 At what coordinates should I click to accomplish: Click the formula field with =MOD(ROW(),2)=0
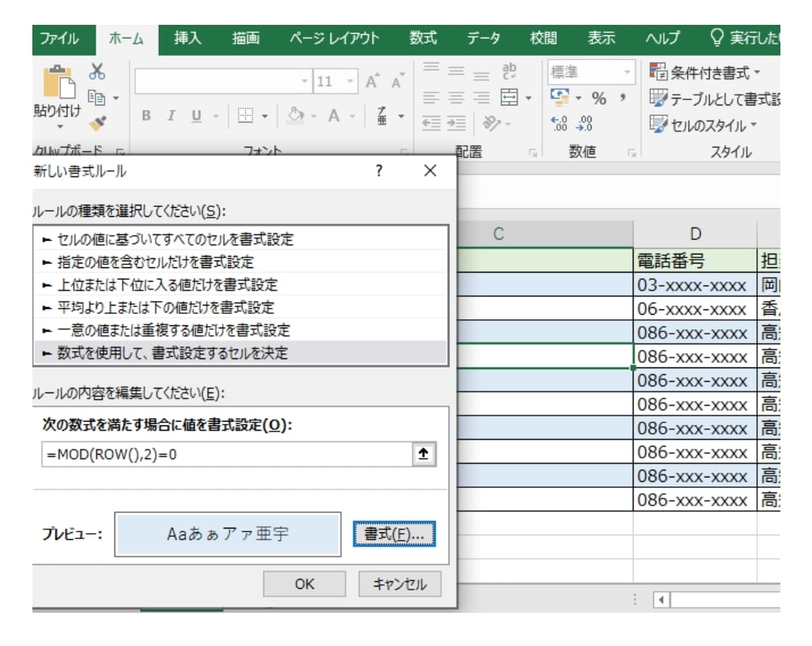click(226, 455)
